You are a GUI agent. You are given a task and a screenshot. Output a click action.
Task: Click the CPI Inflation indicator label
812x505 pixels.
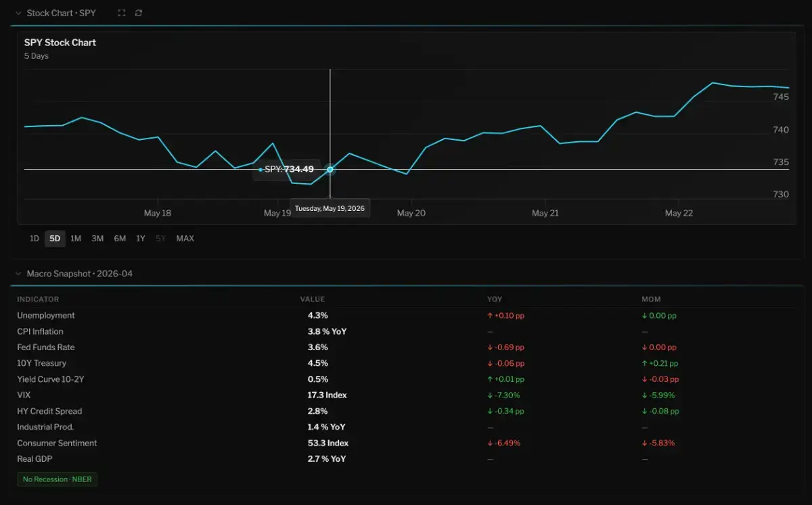pos(40,332)
